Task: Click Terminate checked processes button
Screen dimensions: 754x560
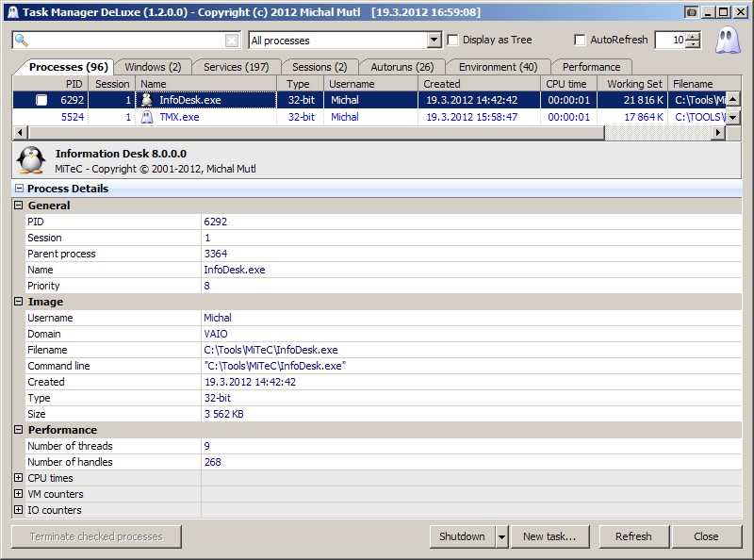Action: [x=96, y=536]
